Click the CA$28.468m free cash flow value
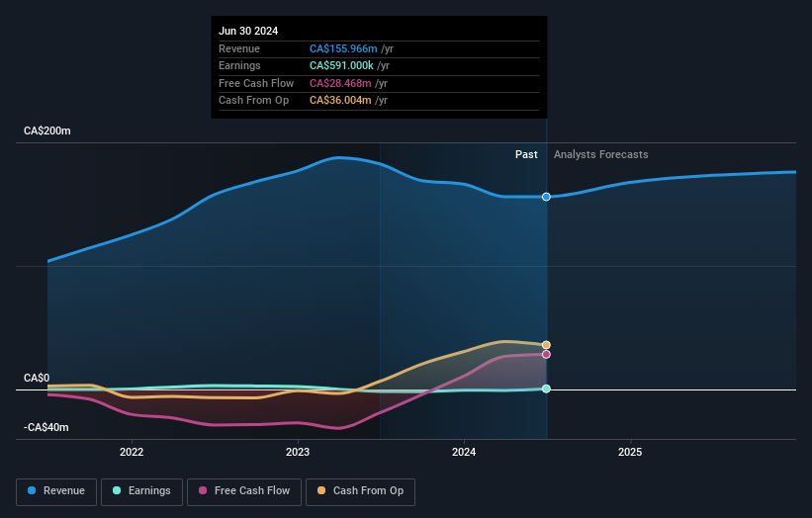 [x=340, y=83]
